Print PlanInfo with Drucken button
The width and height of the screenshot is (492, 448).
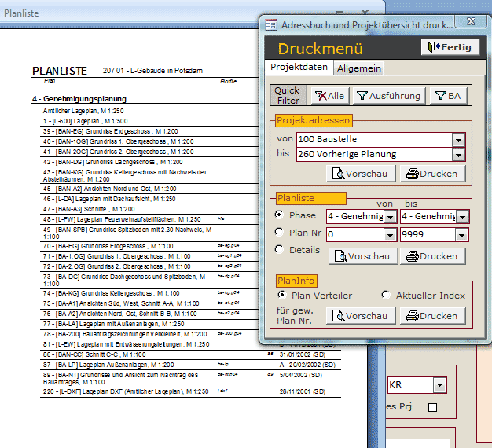point(433,316)
